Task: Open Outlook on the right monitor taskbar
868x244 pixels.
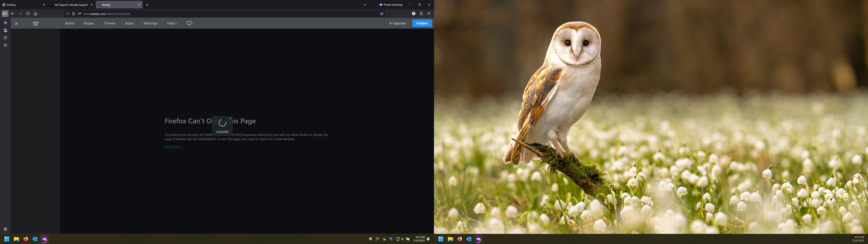Action: pos(469,239)
